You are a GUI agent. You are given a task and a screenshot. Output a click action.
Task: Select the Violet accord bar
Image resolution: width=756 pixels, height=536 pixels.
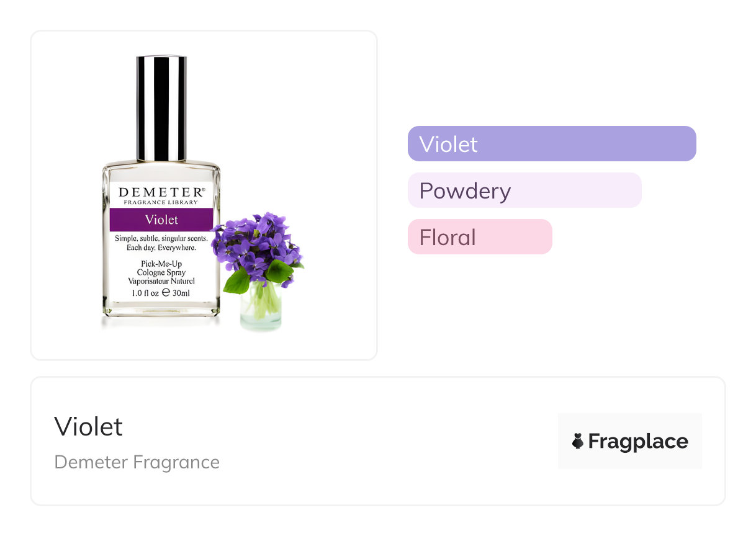point(552,144)
